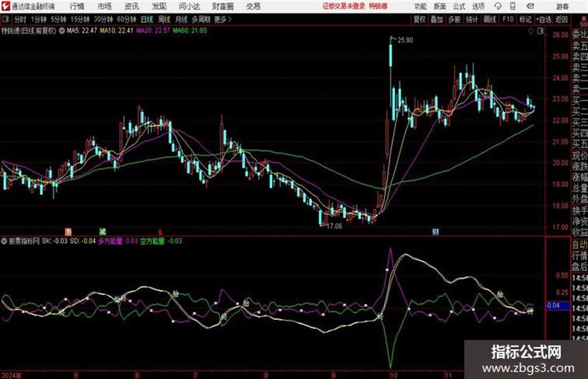Add stock via •自选 button

[x=544, y=19]
